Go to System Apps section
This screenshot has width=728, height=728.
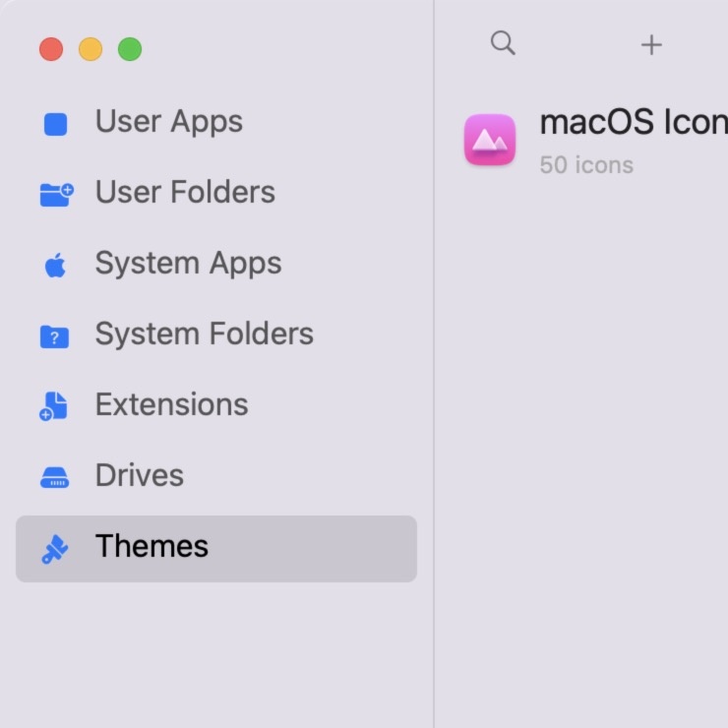pos(188,264)
